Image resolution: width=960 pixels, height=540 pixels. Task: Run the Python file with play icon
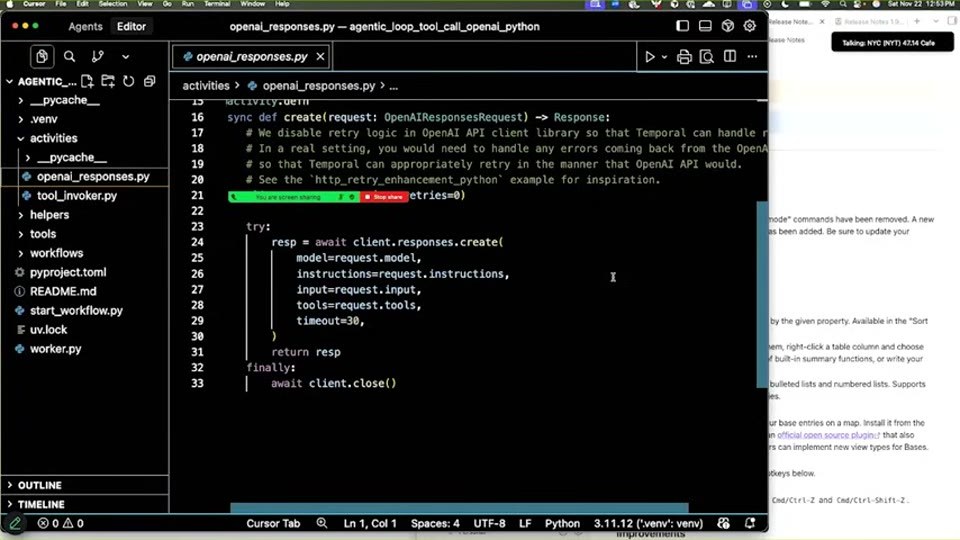click(x=650, y=56)
